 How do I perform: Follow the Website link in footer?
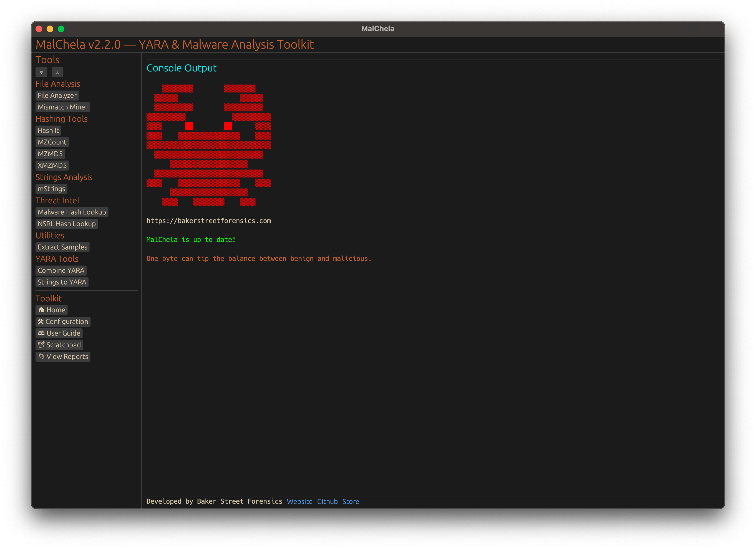point(300,501)
